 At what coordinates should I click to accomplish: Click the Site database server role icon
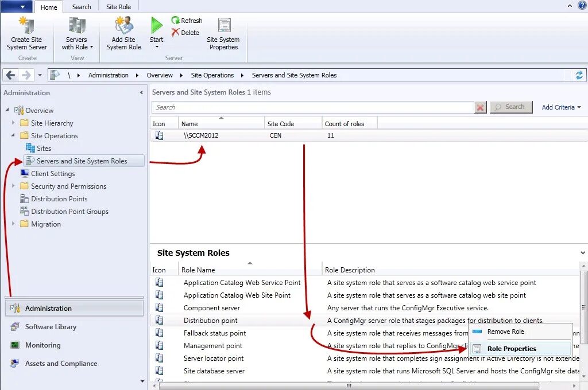(160, 370)
